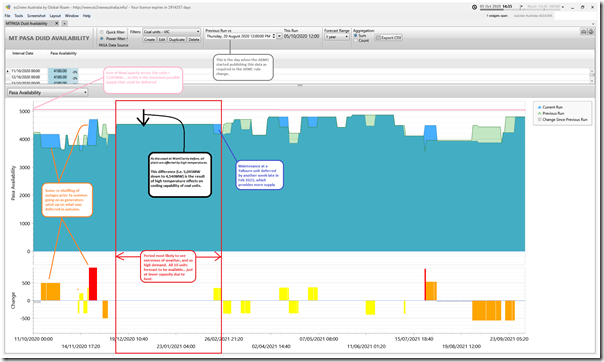Viewport: 604px width, 362px height.
Task: Click the Export CSV button
Action: (x=389, y=37)
